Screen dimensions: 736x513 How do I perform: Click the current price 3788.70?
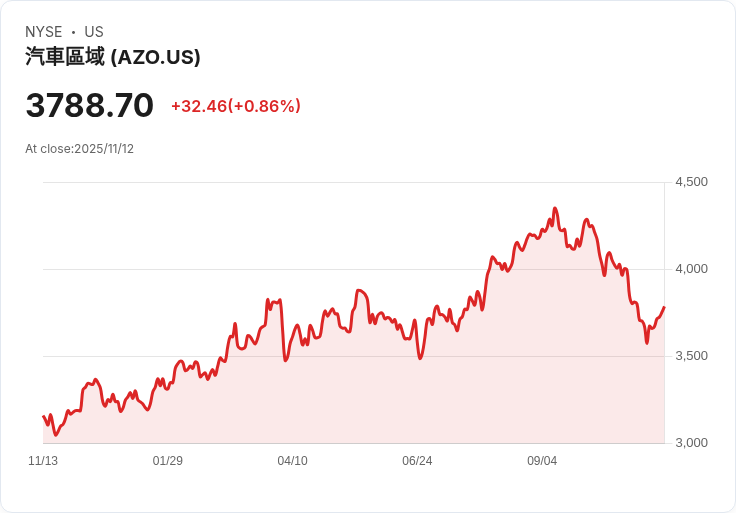pos(90,105)
